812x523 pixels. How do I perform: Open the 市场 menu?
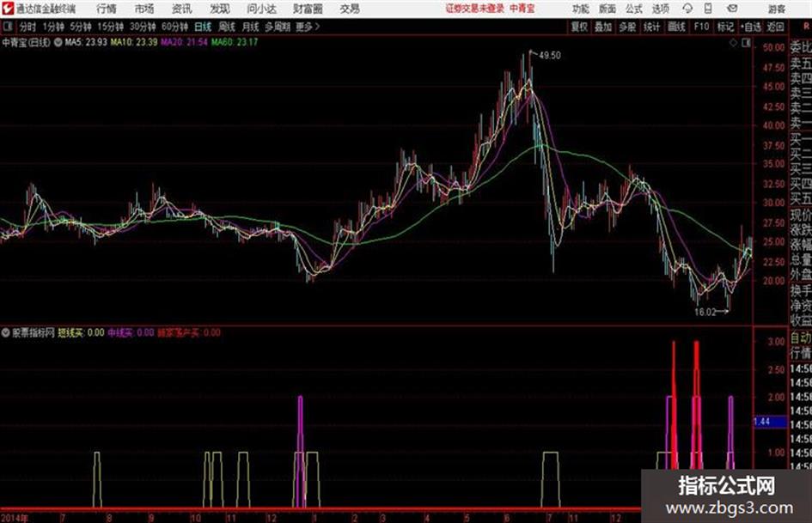144,9
